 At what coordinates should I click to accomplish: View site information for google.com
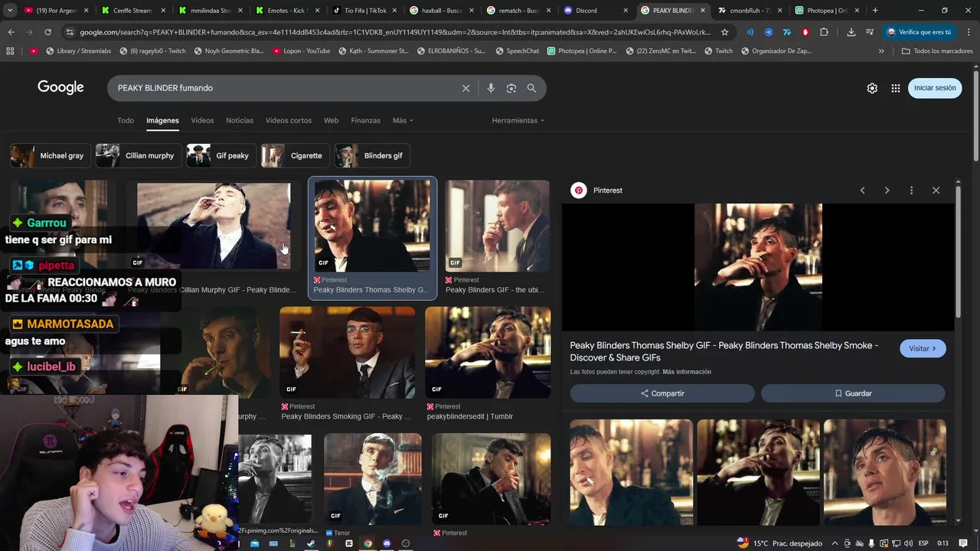[x=70, y=32]
